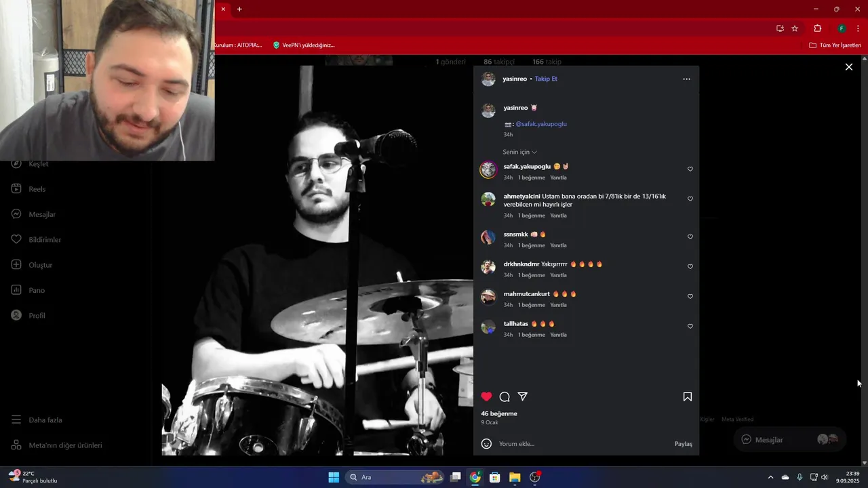Click the taskbar 'Ara' search box
This screenshot has height=488, width=868.
(x=395, y=477)
